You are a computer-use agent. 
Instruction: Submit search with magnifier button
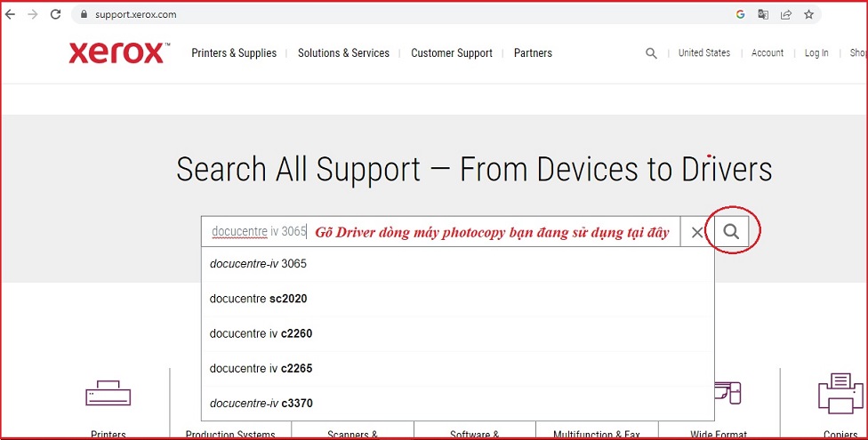[x=731, y=231]
